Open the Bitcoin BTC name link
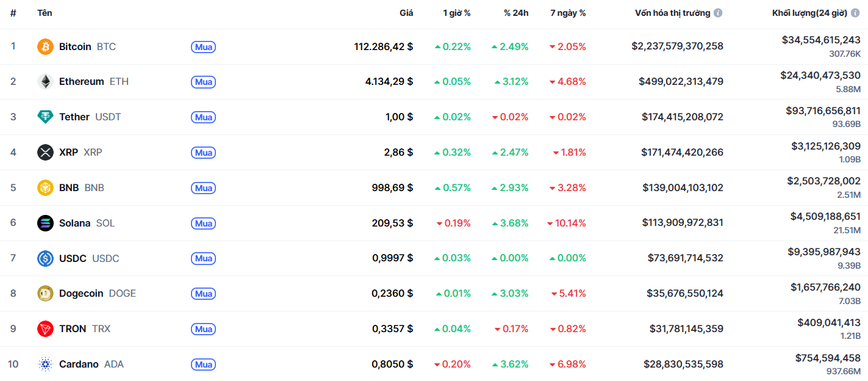This screenshot has width=868, height=381. click(87, 46)
